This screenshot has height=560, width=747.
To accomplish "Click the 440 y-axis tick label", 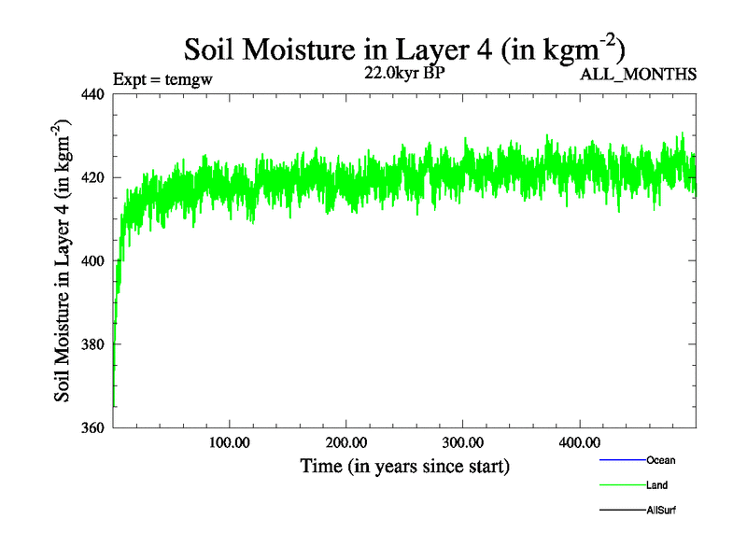I will pos(93,93).
